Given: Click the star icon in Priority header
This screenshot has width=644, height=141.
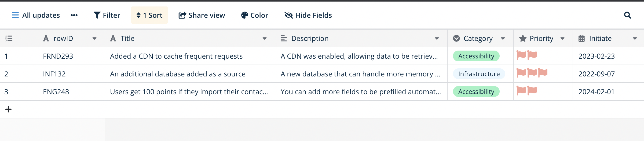Looking at the screenshot, I should (x=523, y=38).
